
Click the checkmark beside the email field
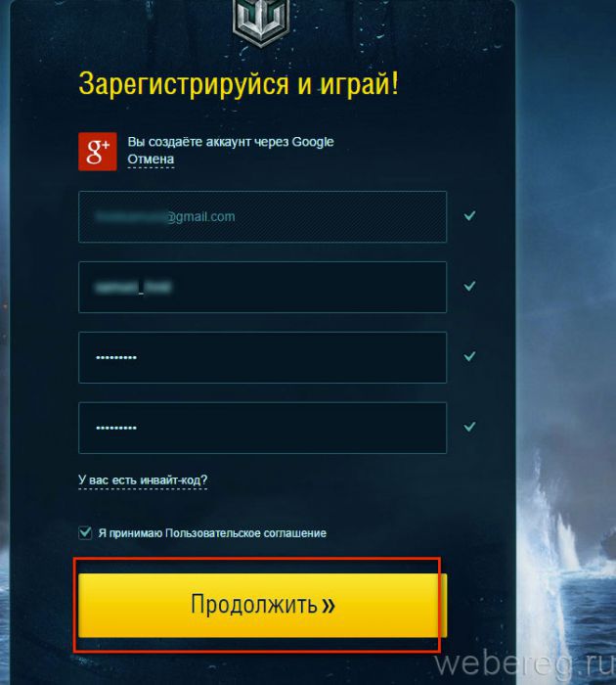[469, 216]
